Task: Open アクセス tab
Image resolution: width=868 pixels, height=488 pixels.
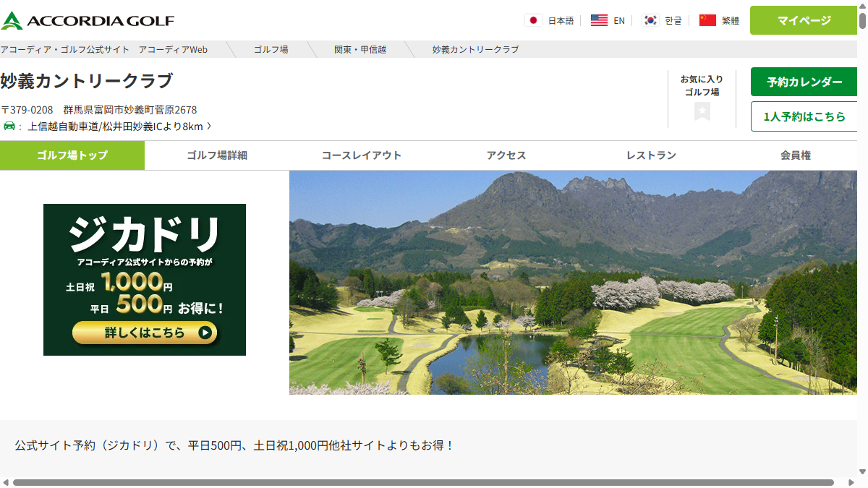Action: point(506,155)
